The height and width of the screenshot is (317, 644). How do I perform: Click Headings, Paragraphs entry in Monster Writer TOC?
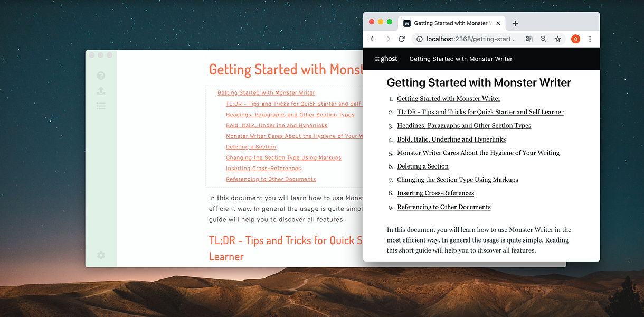point(290,115)
